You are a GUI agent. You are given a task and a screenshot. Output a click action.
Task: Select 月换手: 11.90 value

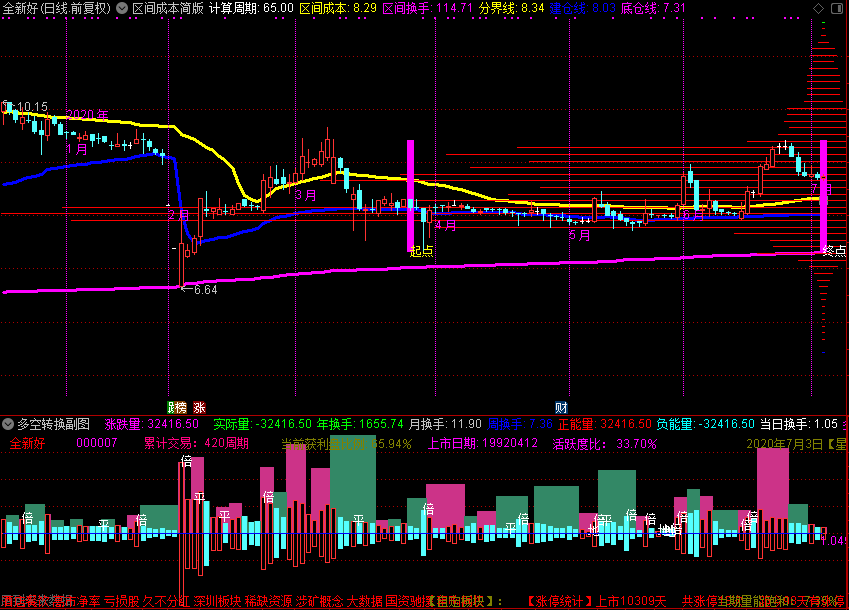445,424
